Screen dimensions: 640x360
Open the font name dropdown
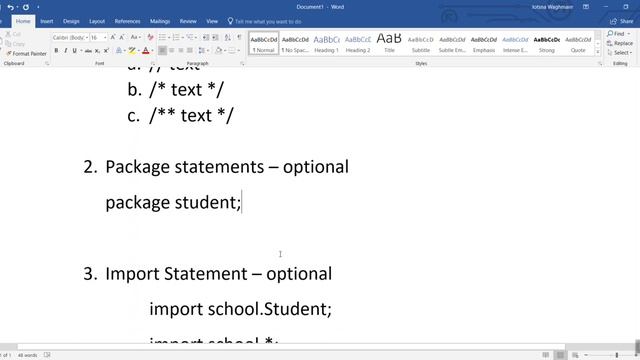coord(87,38)
